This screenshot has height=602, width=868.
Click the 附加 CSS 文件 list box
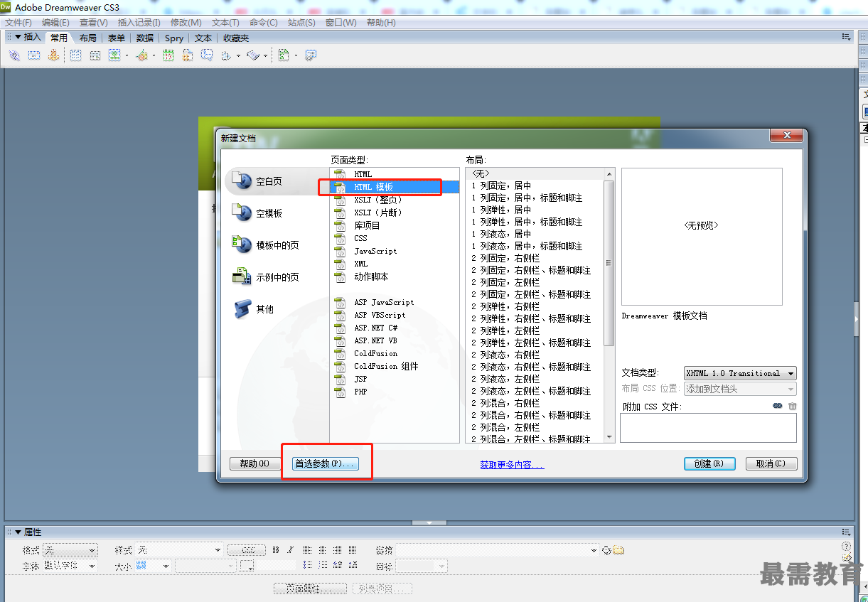pos(708,428)
